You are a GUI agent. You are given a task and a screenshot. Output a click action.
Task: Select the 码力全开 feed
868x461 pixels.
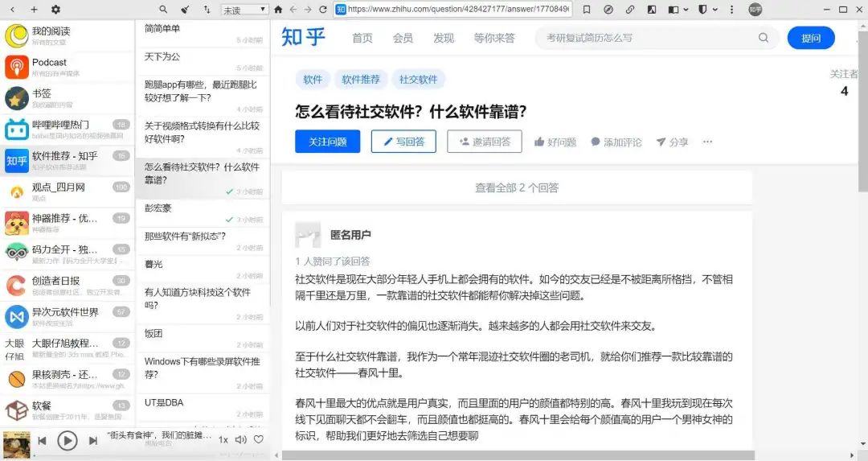click(x=67, y=253)
